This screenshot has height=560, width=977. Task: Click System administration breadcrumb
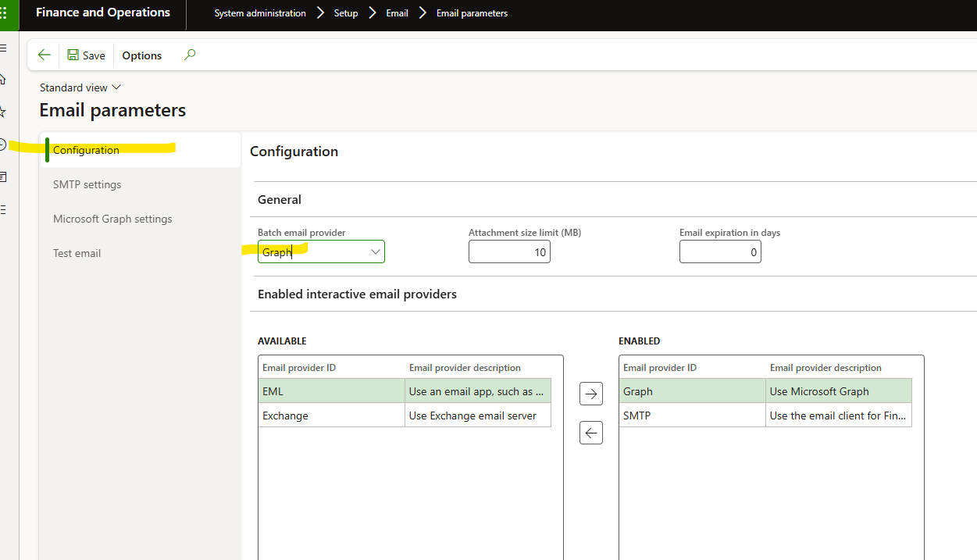click(260, 13)
